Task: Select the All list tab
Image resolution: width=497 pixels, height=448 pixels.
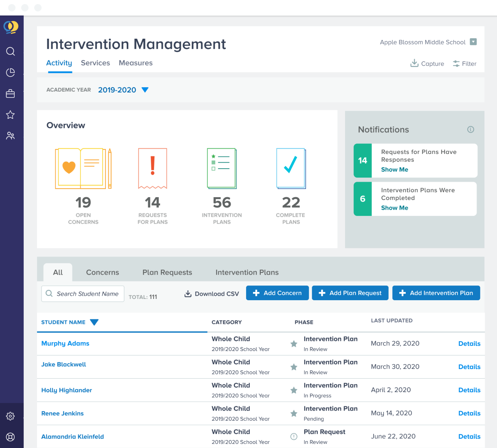Action: (x=58, y=272)
